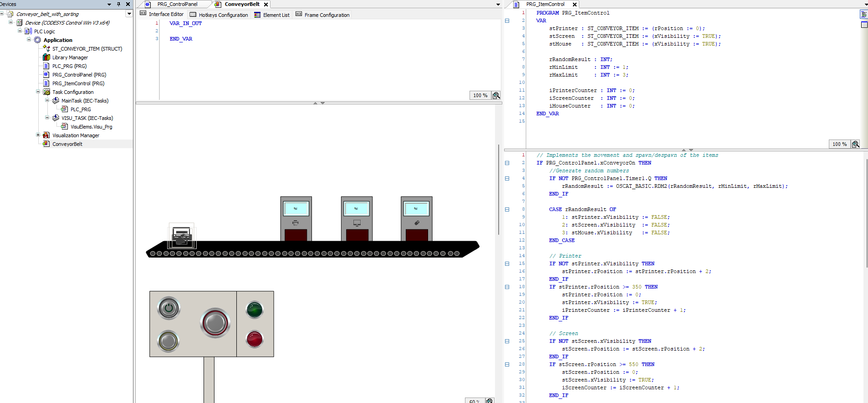
Task: Collapse Task Configuration node
Action: pyautogui.click(x=38, y=92)
